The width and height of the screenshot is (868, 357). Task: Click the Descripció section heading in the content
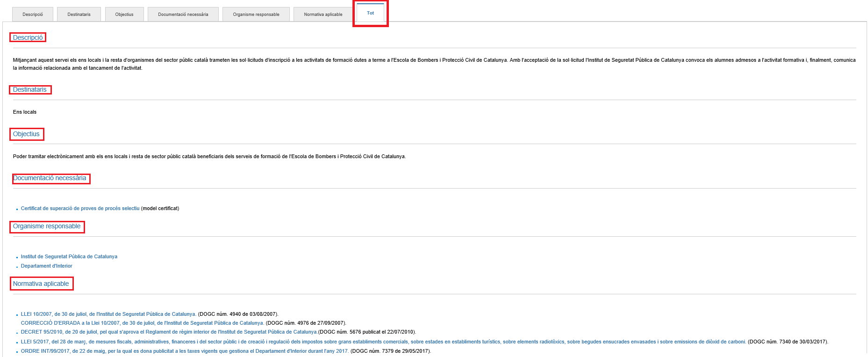click(x=28, y=37)
